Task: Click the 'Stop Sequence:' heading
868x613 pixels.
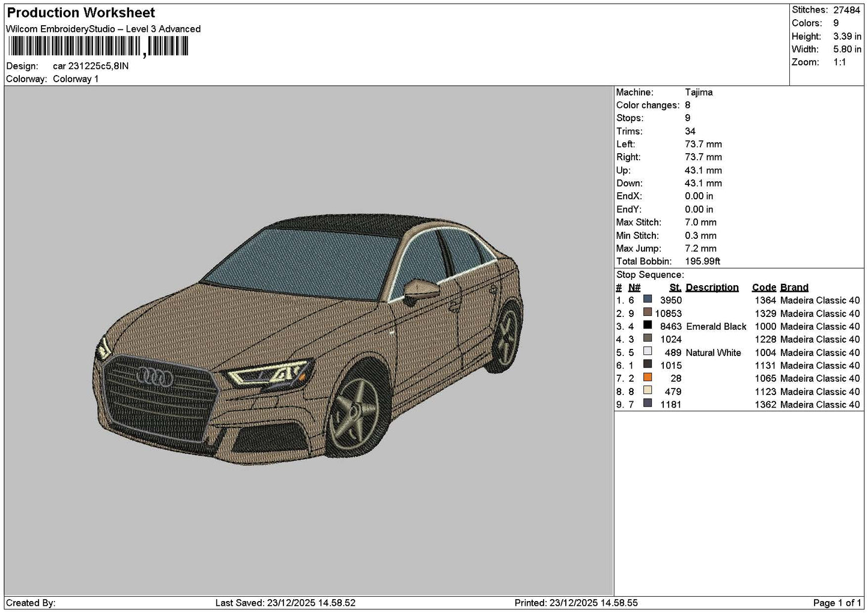Action: coord(650,275)
